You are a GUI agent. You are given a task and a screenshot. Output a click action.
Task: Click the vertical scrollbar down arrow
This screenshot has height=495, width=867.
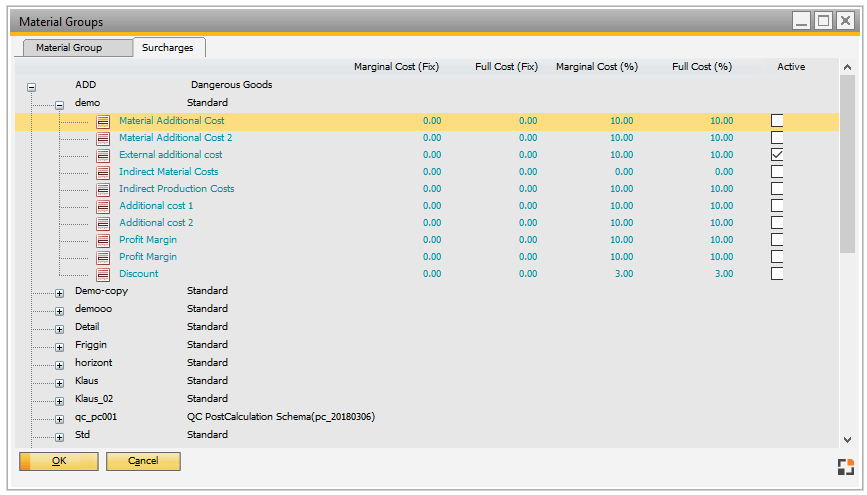pos(847,439)
